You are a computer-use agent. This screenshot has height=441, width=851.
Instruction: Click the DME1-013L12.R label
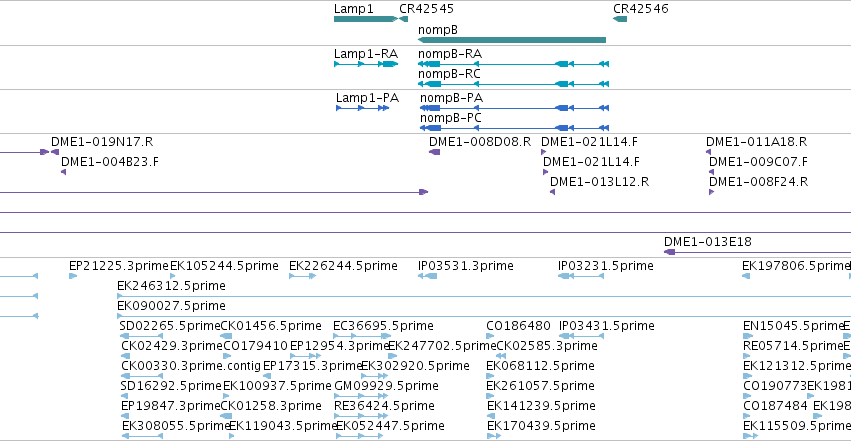pyautogui.click(x=600, y=182)
